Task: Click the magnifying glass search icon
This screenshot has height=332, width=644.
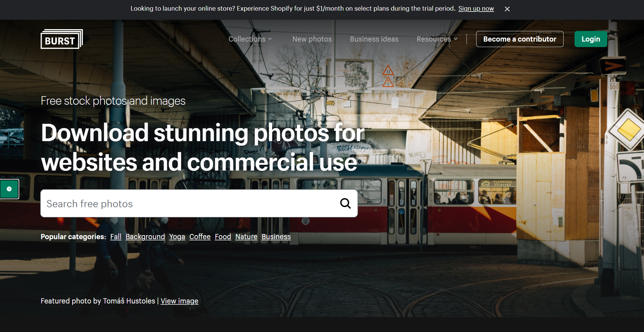Action: (x=345, y=203)
